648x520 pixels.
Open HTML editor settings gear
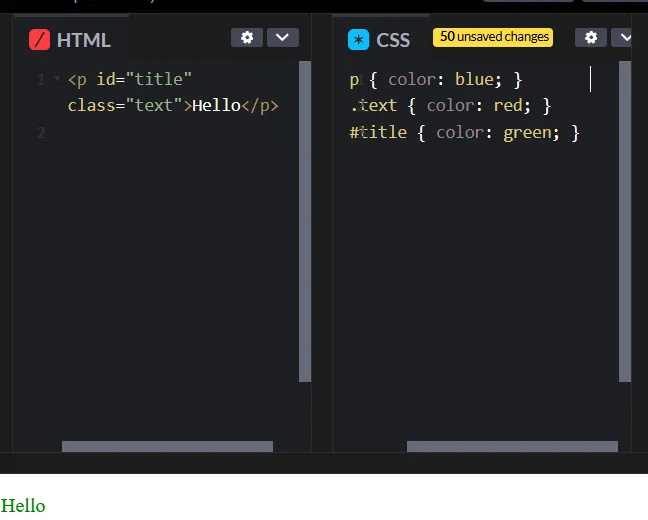pyautogui.click(x=247, y=38)
